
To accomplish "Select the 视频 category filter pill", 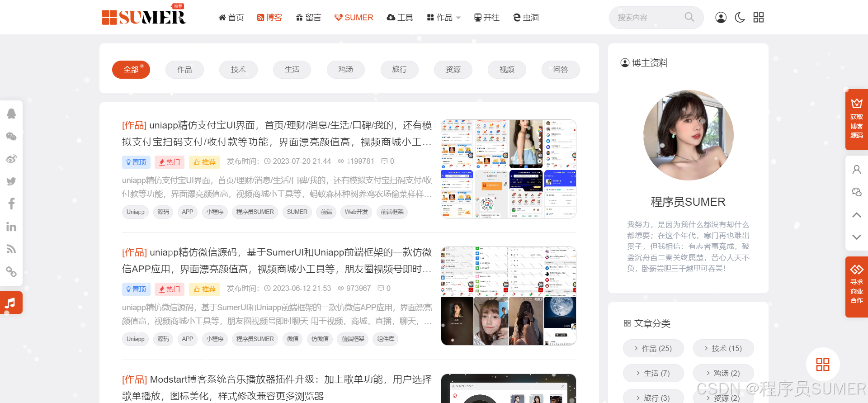I will [507, 70].
